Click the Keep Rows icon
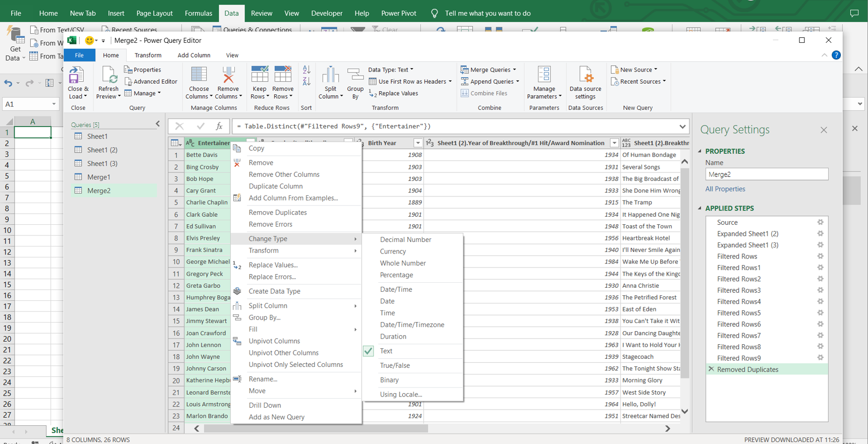This screenshot has height=444, width=868. point(260,75)
